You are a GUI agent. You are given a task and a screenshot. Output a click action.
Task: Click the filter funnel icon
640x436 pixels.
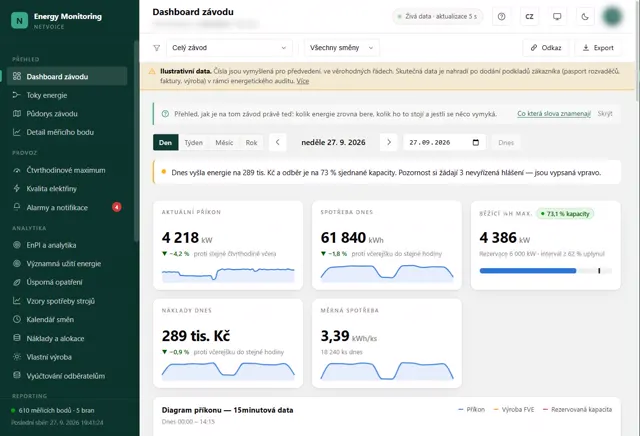click(x=156, y=48)
